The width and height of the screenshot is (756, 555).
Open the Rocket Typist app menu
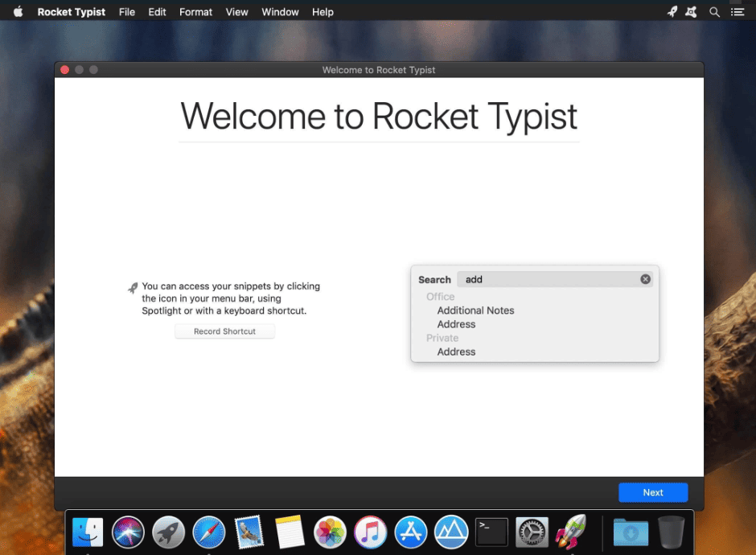point(72,12)
